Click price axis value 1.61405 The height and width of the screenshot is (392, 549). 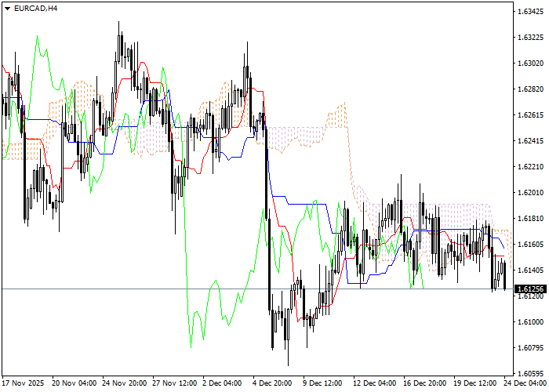531,270
